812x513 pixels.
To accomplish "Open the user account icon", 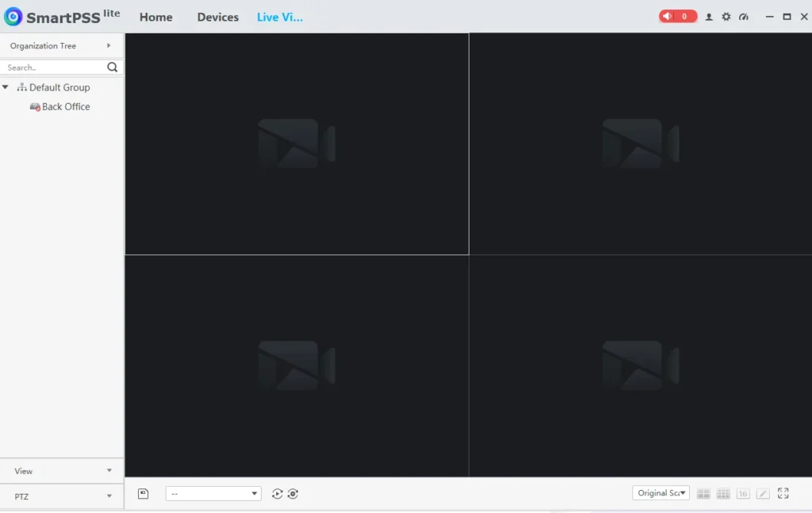I will (x=709, y=17).
